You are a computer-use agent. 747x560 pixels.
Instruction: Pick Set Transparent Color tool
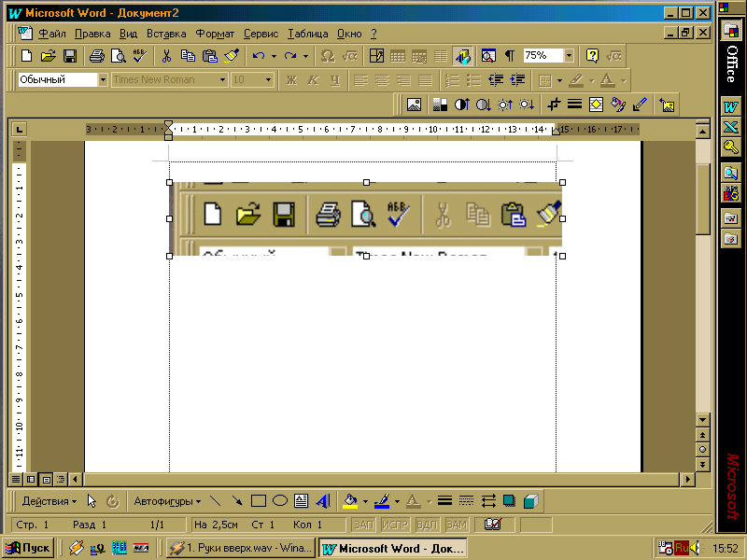(640, 105)
